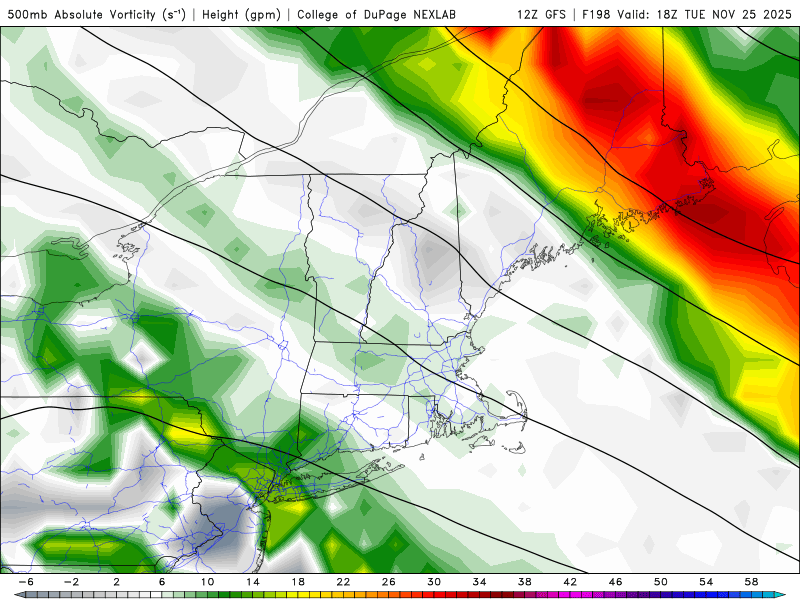
Task: Click the "6" color scale label
Action: click(162, 582)
